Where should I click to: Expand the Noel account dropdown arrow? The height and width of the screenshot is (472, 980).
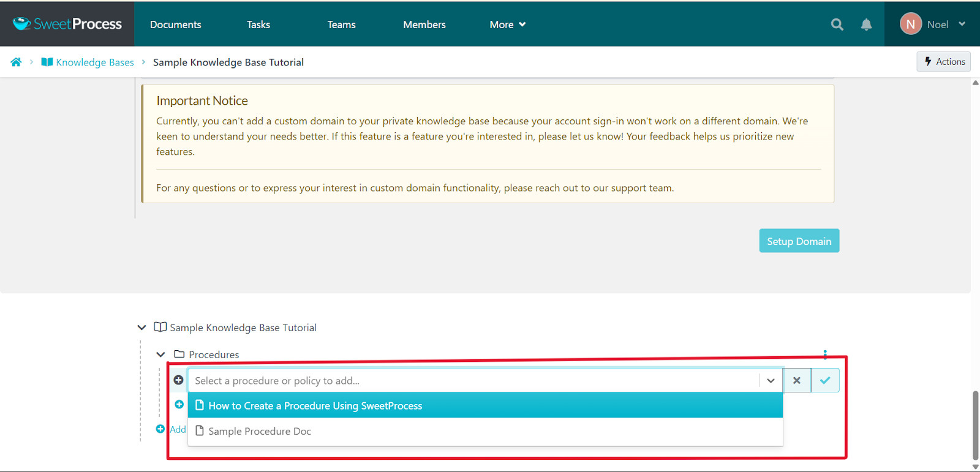click(x=962, y=24)
